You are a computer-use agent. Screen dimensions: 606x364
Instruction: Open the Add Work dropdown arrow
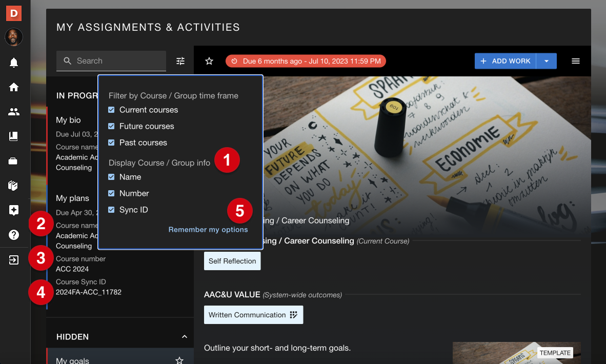click(547, 61)
